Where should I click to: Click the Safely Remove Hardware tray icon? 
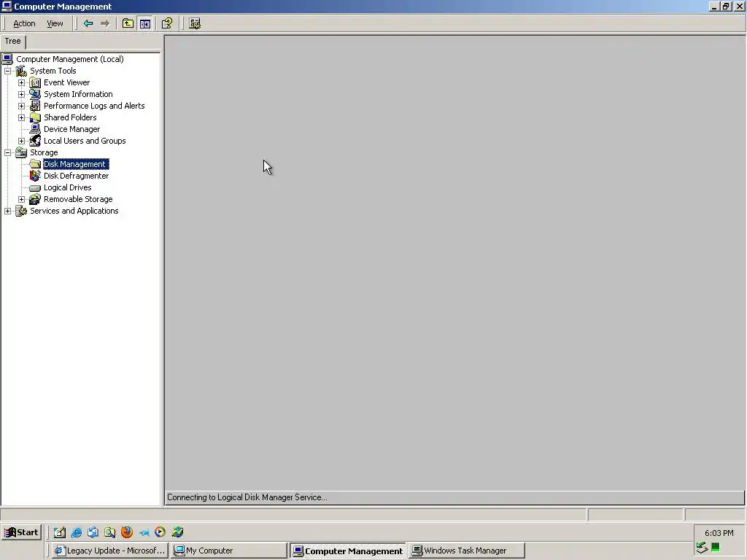point(702,548)
